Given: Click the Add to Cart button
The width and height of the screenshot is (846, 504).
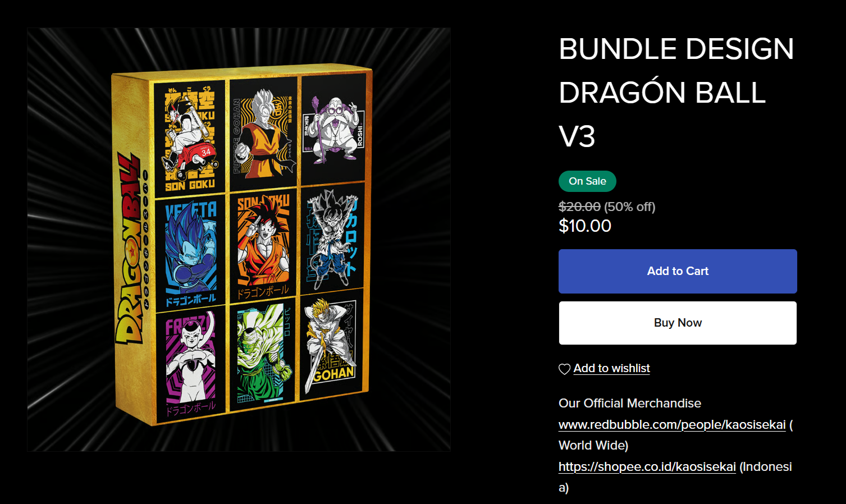Looking at the screenshot, I should (678, 271).
